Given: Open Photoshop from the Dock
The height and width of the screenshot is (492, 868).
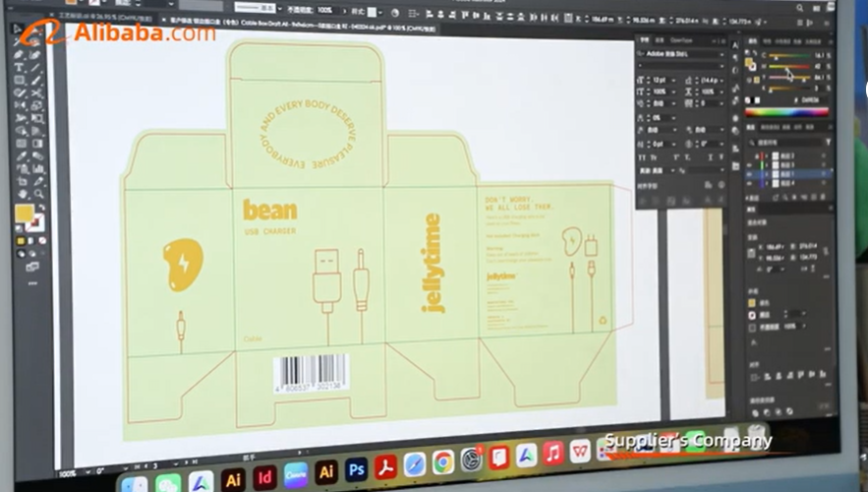Looking at the screenshot, I should [x=356, y=470].
